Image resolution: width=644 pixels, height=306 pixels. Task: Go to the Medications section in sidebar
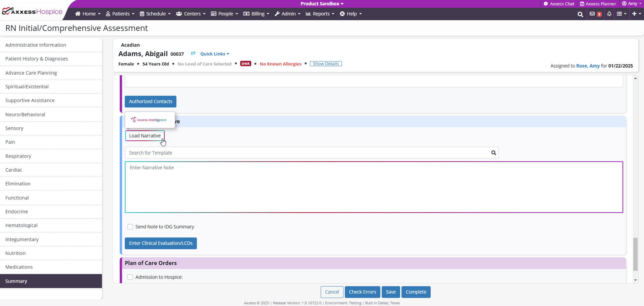coord(19,267)
